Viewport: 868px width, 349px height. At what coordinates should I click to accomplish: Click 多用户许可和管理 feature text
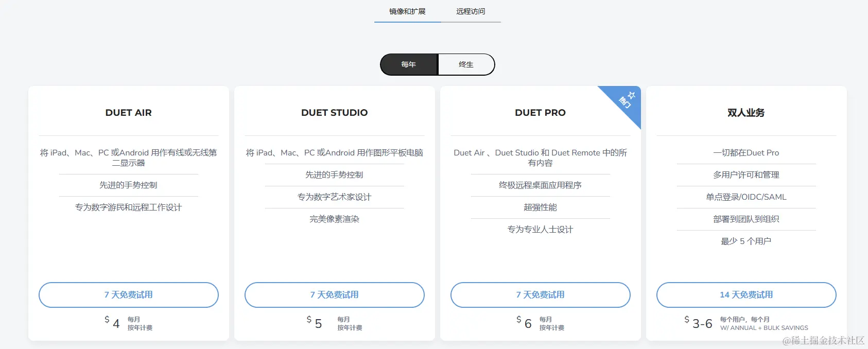pyautogui.click(x=747, y=175)
